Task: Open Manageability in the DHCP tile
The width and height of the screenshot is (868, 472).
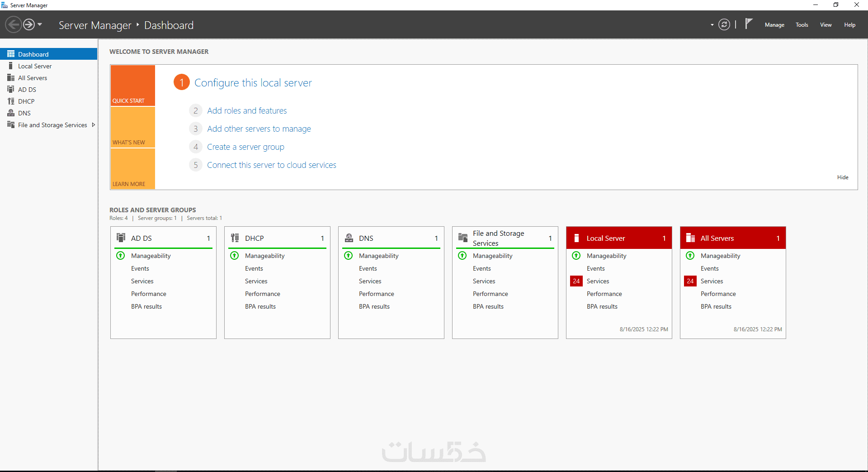Action: pos(265,256)
